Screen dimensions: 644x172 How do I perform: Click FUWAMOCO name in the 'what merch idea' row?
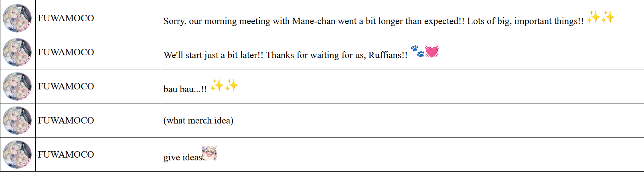(x=66, y=120)
